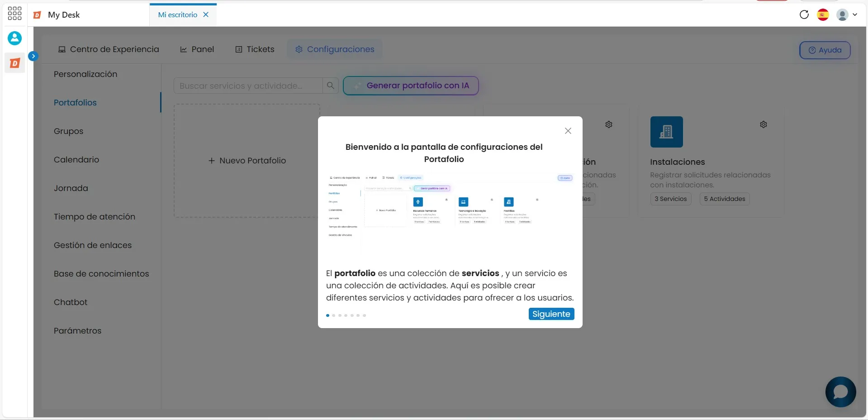Click the Instalaciones building icon
The image size is (868, 420).
coord(666,132)
